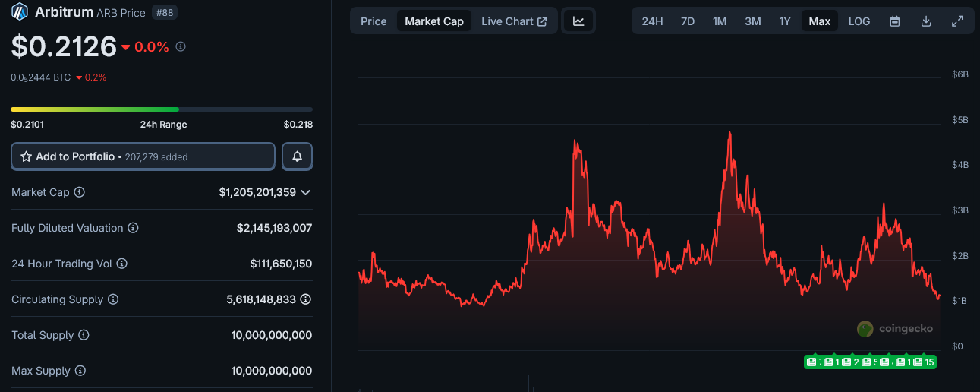This screenshot has width=980, height=392.
Task: Click the 0.0% price change indicator
Action: click(x=146, y=46)
